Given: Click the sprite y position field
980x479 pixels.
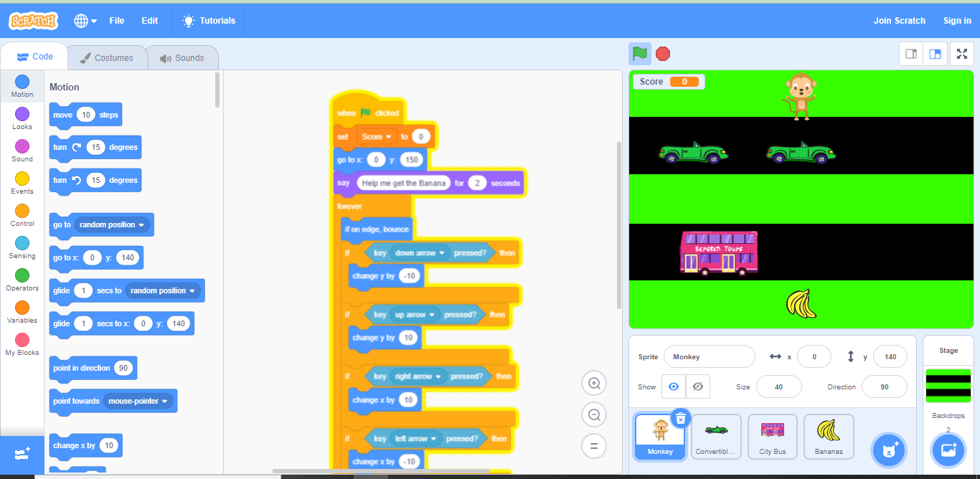Looking at the screenshot, I should point(890,356).
